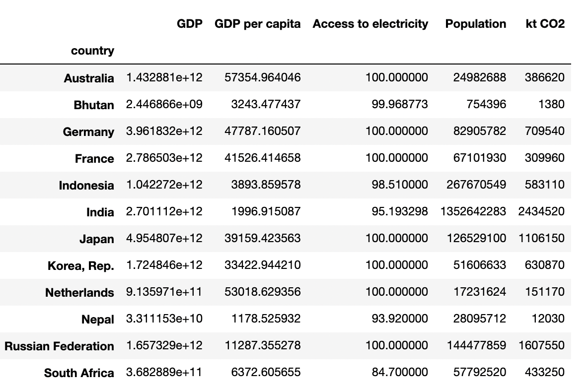Click the Bhutan row label
This screenshot has width=588, height=388.
(x=94, y=105)
